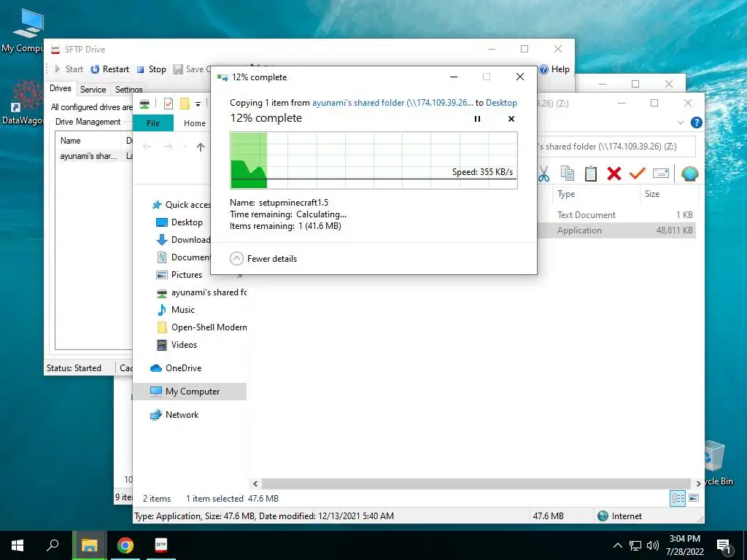This screenshot has width=747, height=560.
Task: Click the shell globe icon in toolbar
Action: coord(689,174)
